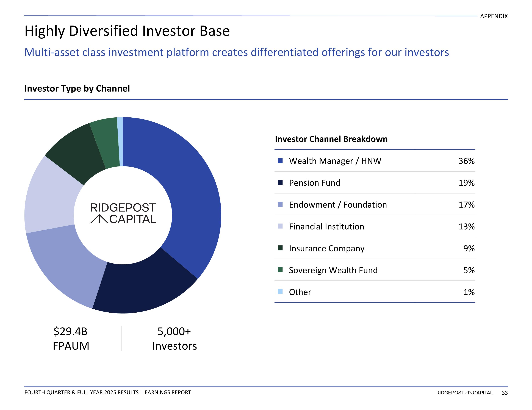Click the APPENDIX label at top right
Image resolution: width=532 pixels, height=410 pixels.
coord(494,16)
